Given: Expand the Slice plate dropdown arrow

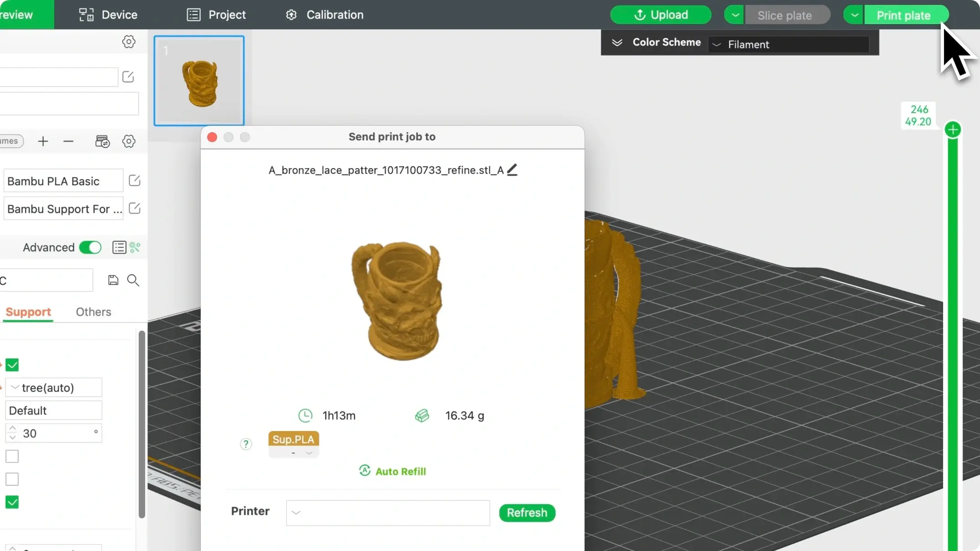Looking at the screenshot, I should point(734,14).
